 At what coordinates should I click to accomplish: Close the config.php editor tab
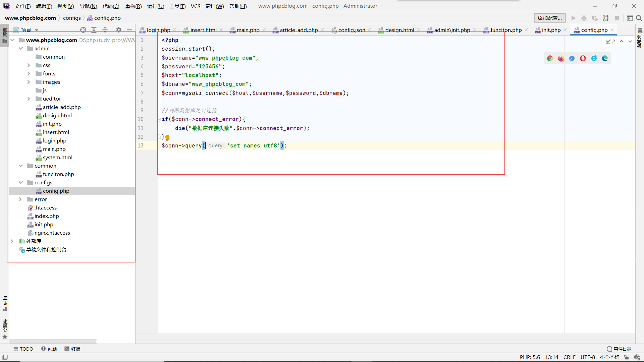pyautogui.click(x=612, y=30)
